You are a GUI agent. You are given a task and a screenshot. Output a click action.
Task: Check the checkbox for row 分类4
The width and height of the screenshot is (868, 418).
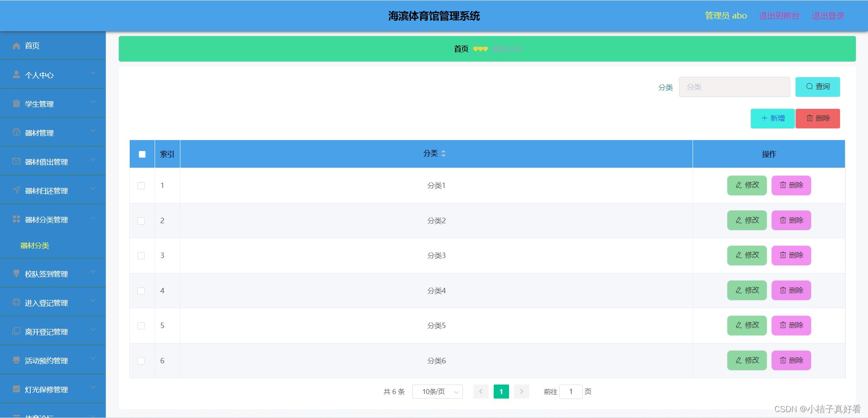coord(141,291)
